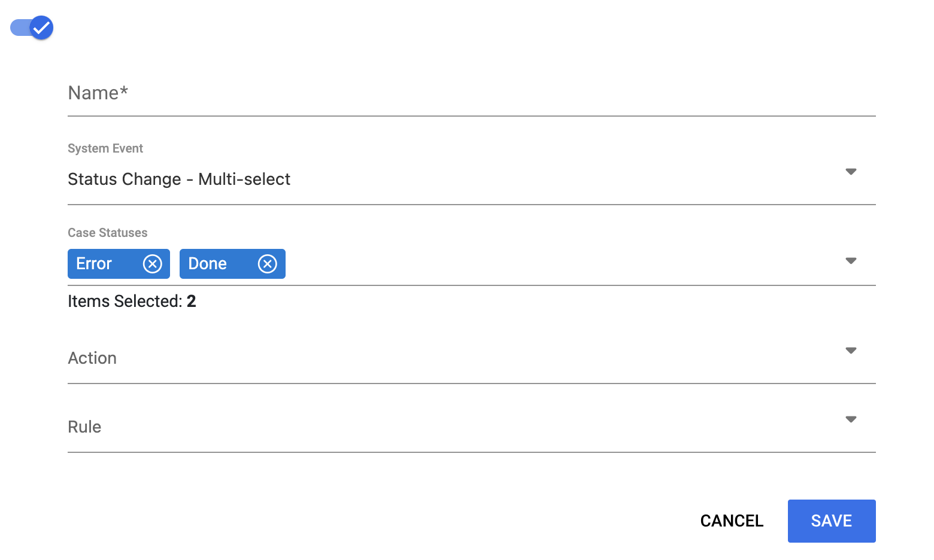This screenshot has height=560, width=934.
Task: Click the System Event label
Action: coord(105,148)
